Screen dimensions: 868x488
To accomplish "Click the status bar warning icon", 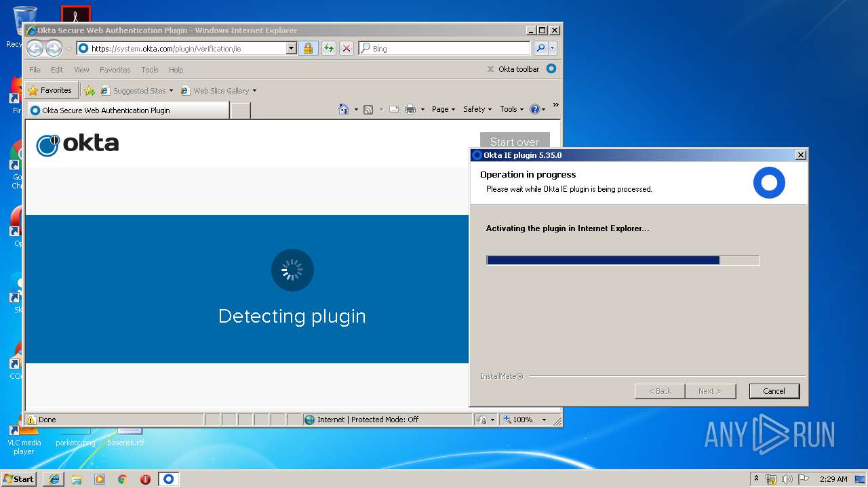I will coord(31,420).
